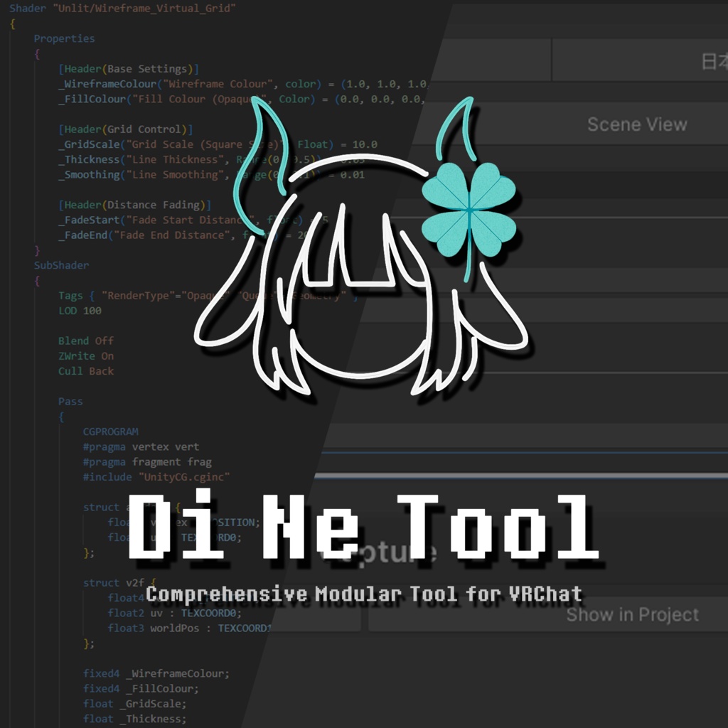Select the four-leaf clover icon
This screenshot has width=728, height=728.
pyautogui.click(x=469, y=206)
